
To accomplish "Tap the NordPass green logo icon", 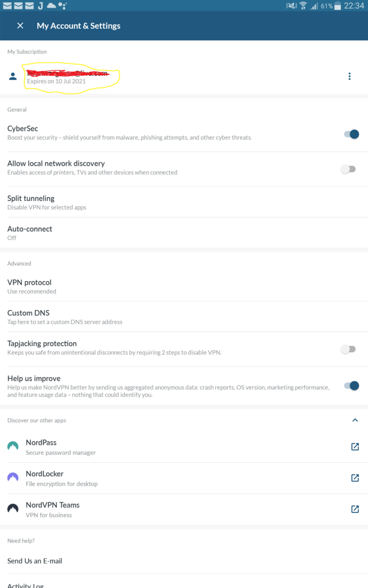I will (13, 446).
